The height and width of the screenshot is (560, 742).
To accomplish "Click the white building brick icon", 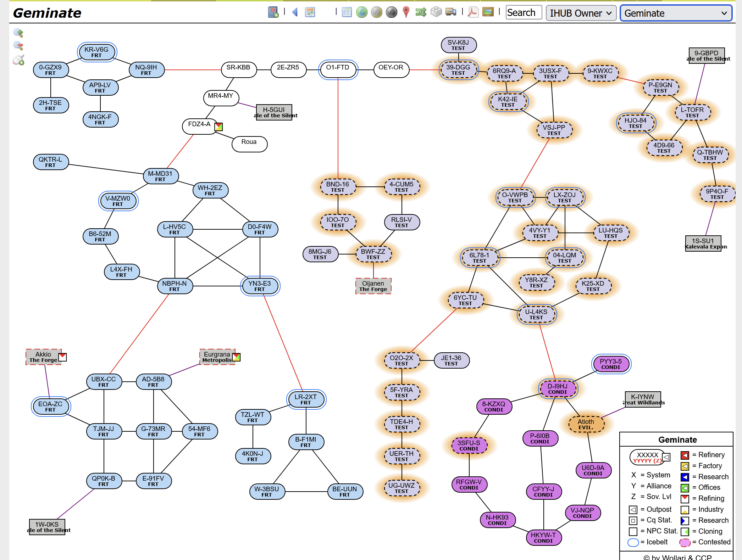I will pos(436,12).
